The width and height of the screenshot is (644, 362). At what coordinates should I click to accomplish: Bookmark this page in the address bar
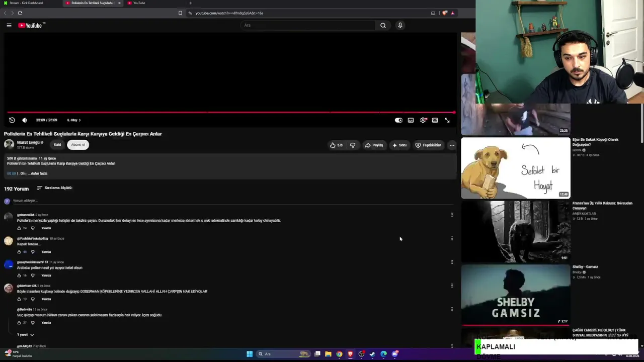tap(180, 13)
